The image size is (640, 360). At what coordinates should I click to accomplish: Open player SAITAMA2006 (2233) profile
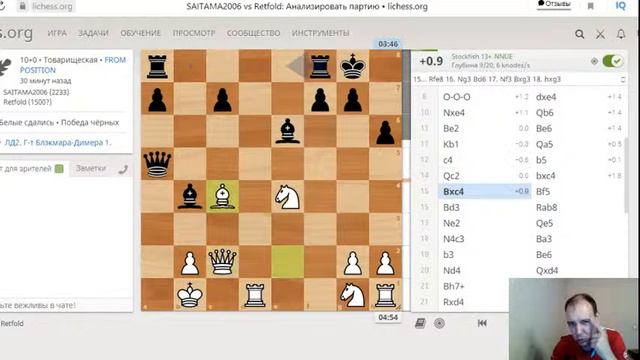click(36, 92)
